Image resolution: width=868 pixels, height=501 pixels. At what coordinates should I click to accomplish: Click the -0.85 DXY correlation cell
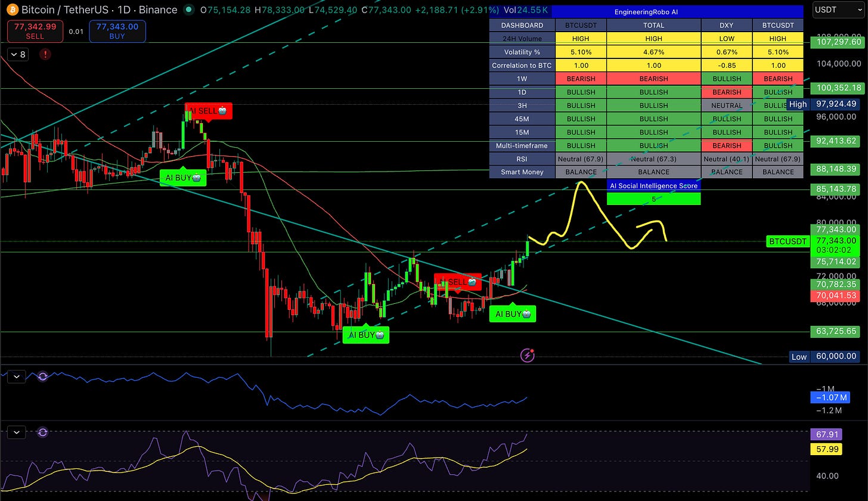point(727,66)
